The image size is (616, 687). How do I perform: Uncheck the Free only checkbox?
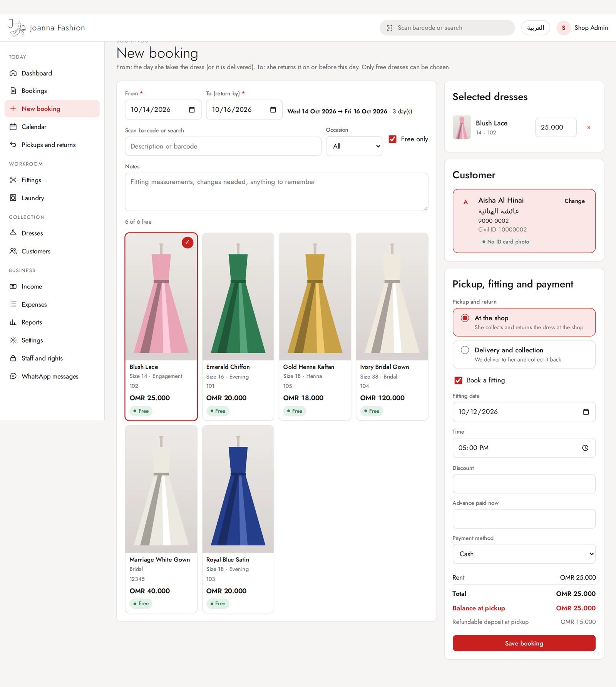392,139
